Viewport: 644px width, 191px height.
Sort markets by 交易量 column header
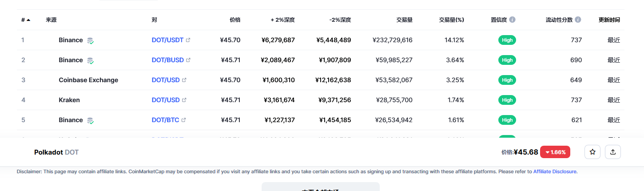click(x=404, y=20)
